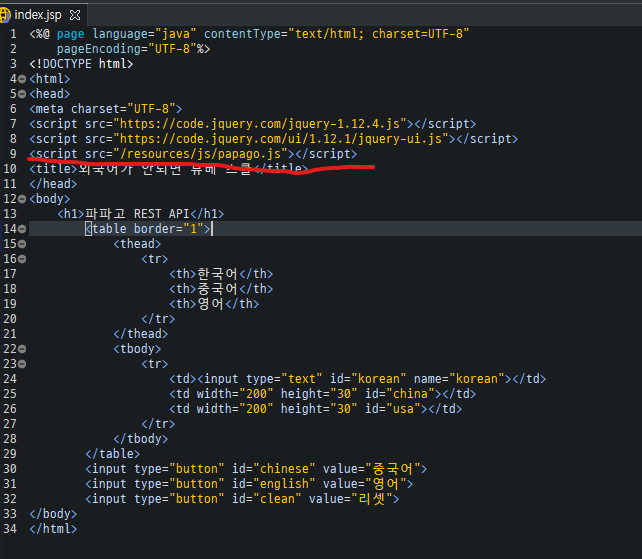Viewport: 642px width, 559px height.
Task: Click the title tag on line 10
Action: [x=168, y=169]
